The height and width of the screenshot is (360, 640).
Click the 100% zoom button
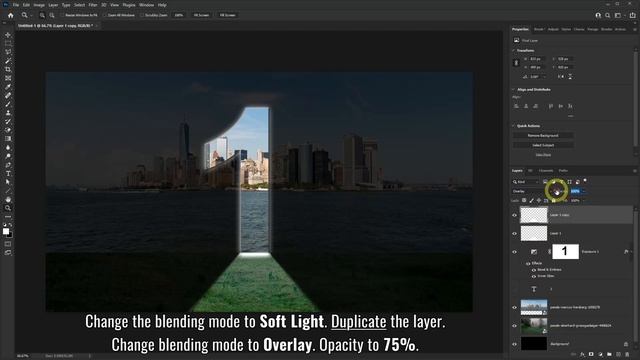click(179, 15)
